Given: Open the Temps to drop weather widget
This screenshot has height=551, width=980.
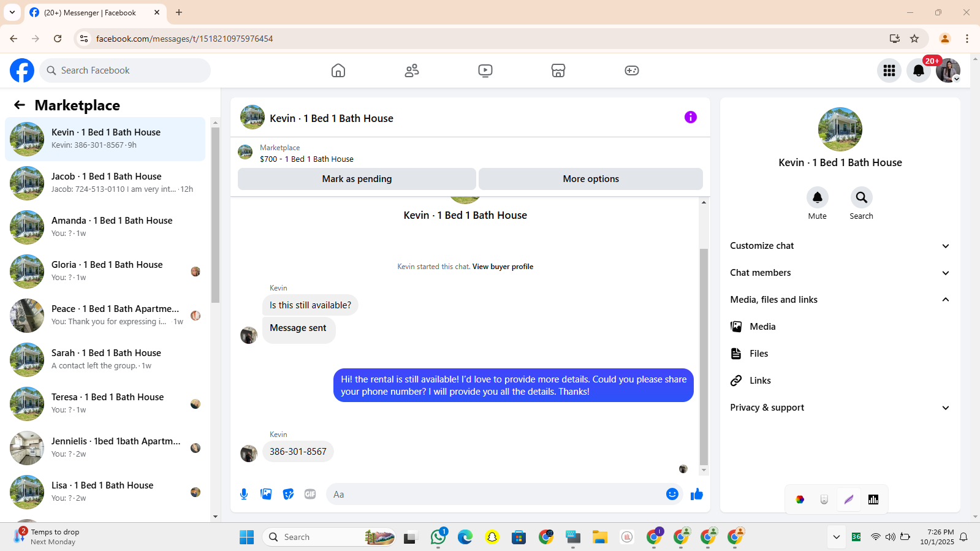Looking at the screenshot, I should point(47,537).
